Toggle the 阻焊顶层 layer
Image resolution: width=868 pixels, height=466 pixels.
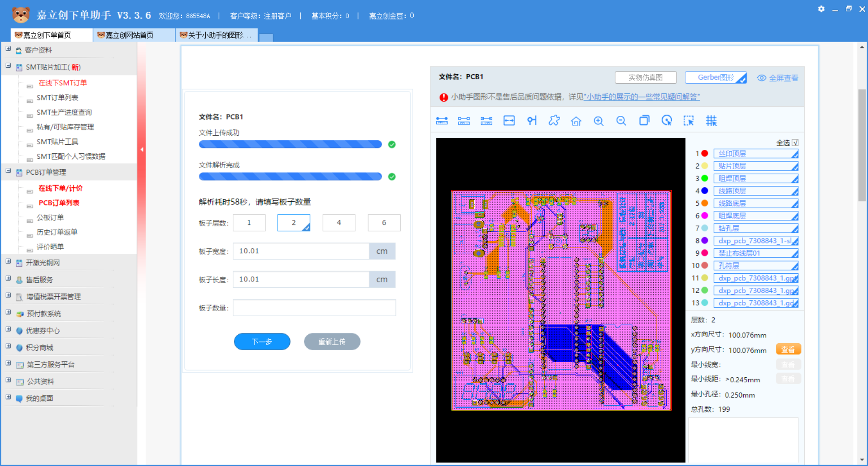click(x=755, y=179)
